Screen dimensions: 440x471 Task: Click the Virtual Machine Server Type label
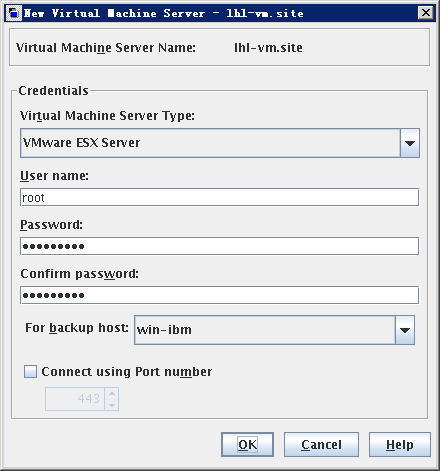pos(107,116)
